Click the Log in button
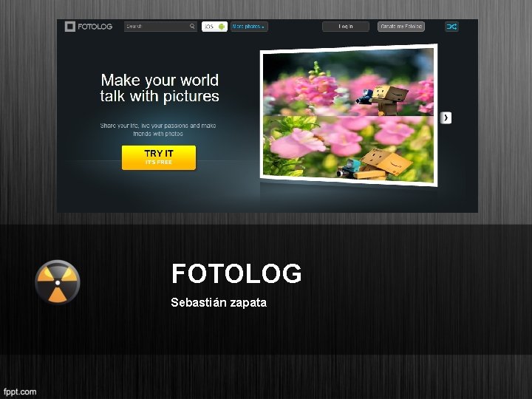The image size is (532, 399). click(x=346, y=27)
